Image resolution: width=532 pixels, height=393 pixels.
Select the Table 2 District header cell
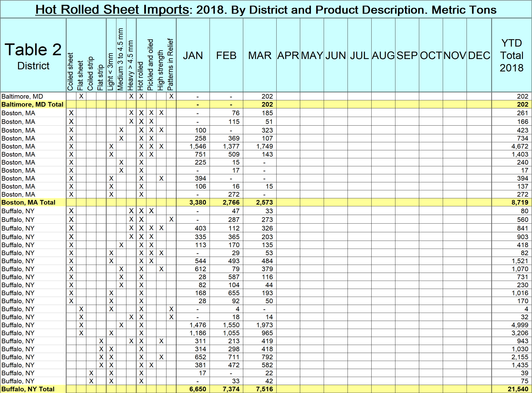33,55
